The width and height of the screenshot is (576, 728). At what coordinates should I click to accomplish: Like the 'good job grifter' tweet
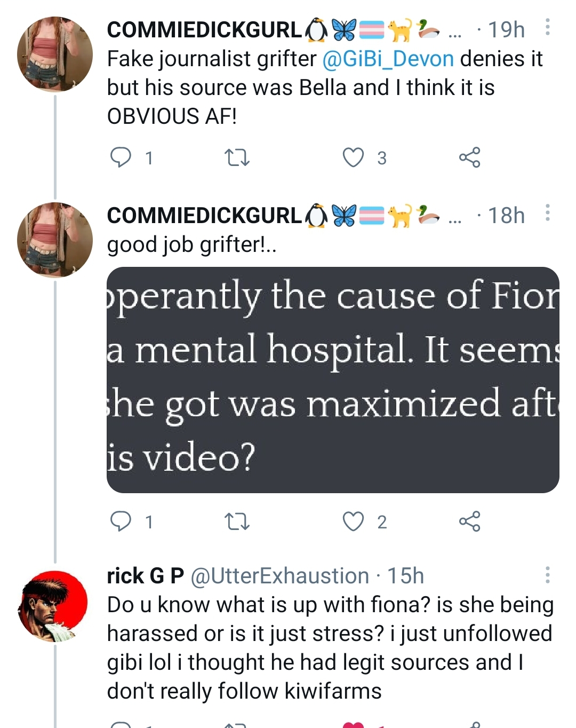pos(353,521)
